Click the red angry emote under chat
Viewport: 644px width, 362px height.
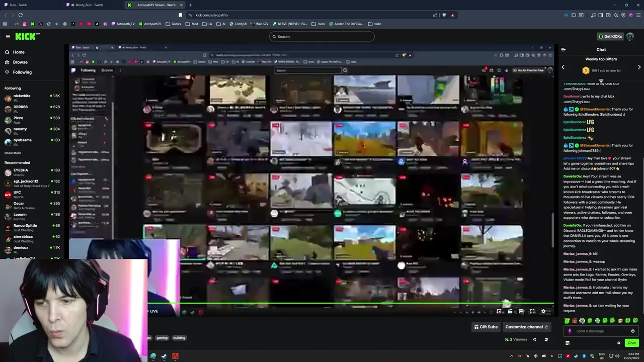(575, 321)
